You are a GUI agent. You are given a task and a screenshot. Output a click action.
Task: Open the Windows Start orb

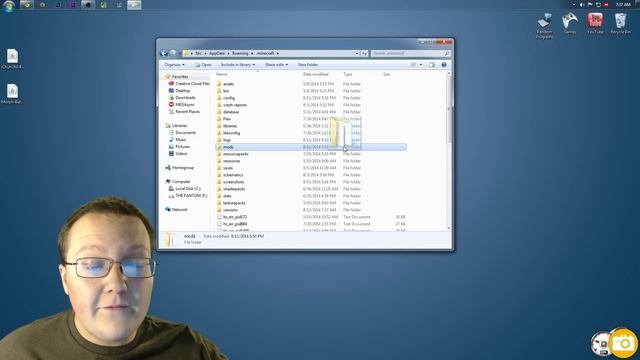coord(8,5)
